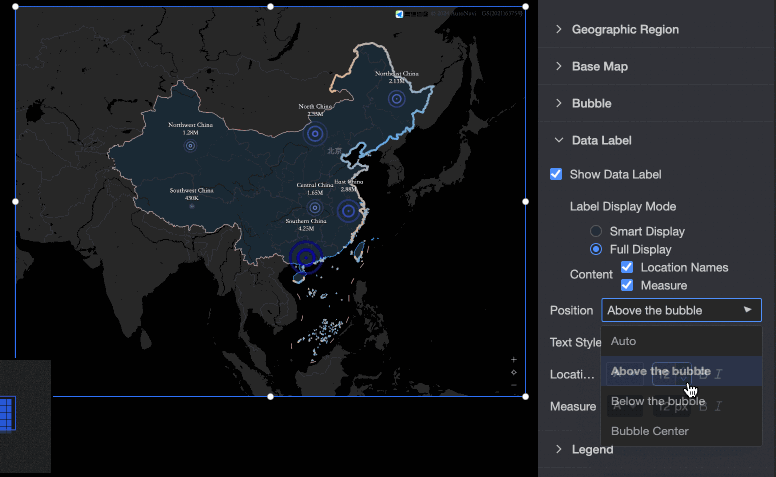776x477 pixels.
Task: Collapse the Data Label section
Action: [601, 141]
